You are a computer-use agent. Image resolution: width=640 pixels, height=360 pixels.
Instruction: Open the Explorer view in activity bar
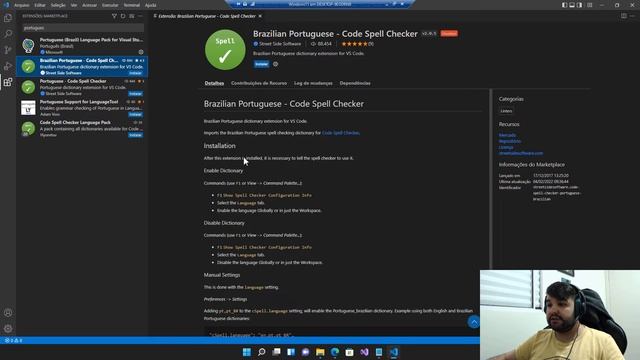point(8,18)
